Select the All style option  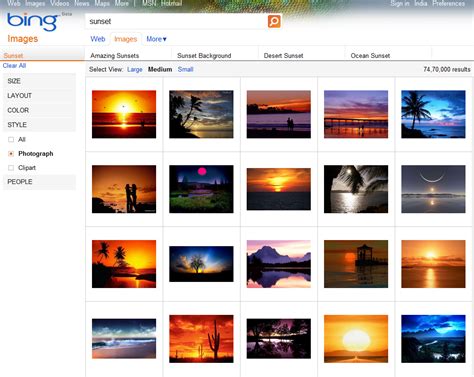[11, 139]
